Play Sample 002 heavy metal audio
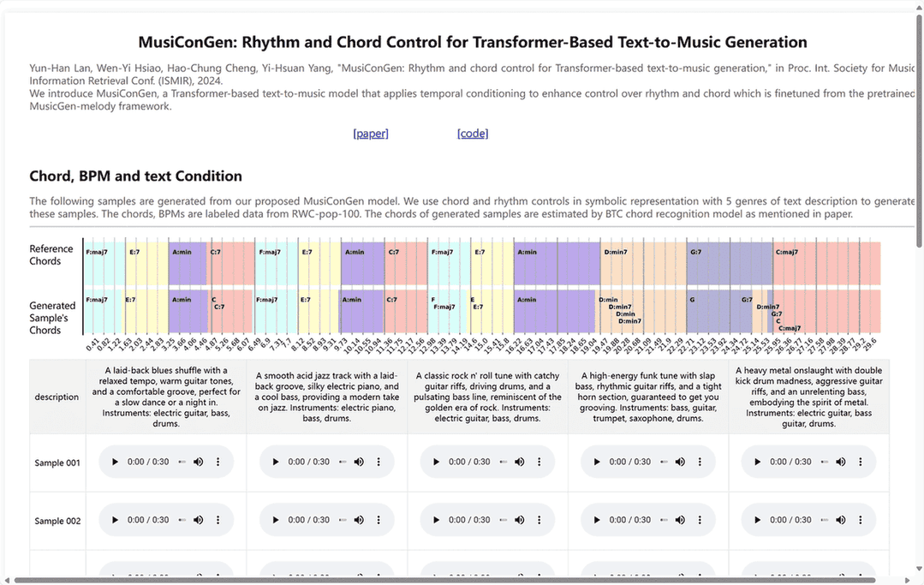924x585 pixels. coord(757,520)
